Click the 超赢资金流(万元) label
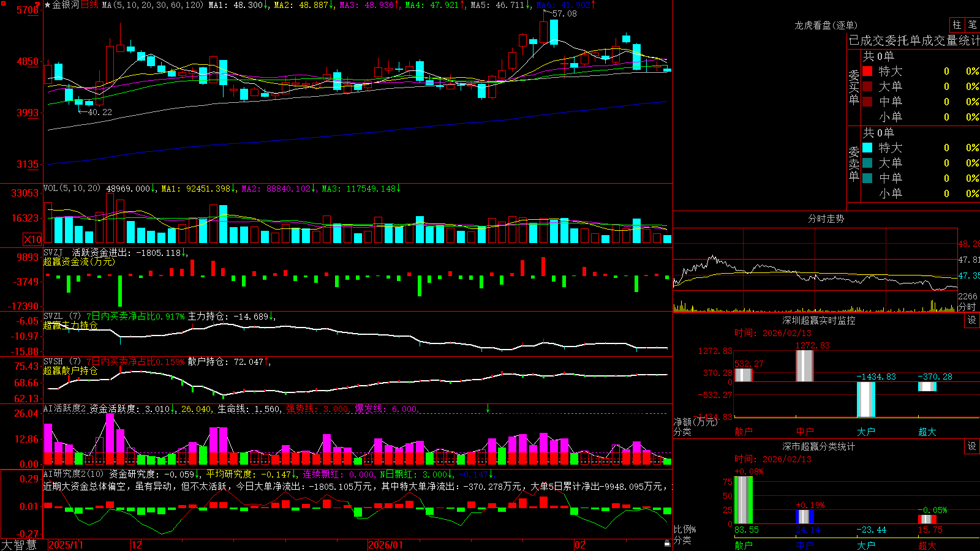 point(79,261)
